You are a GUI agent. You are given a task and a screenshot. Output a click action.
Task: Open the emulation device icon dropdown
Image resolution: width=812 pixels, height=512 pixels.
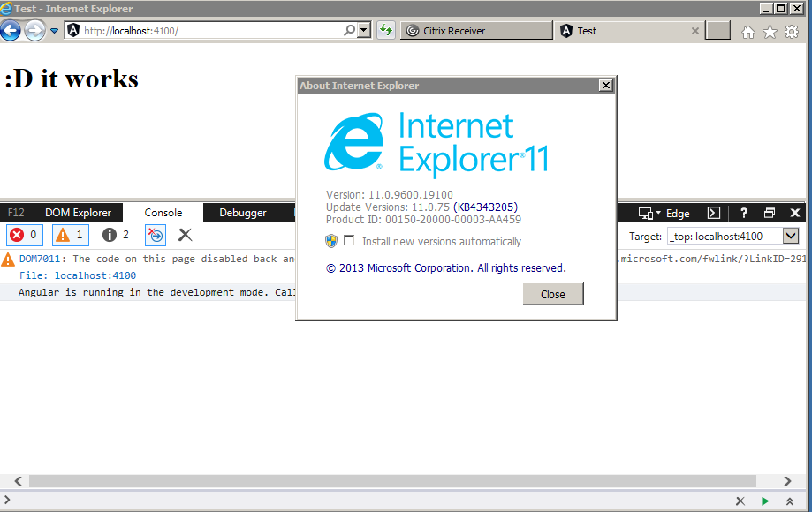[649, 213]
